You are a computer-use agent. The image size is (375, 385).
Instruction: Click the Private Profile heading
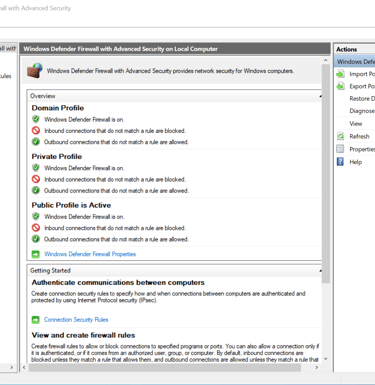[57, 157]
